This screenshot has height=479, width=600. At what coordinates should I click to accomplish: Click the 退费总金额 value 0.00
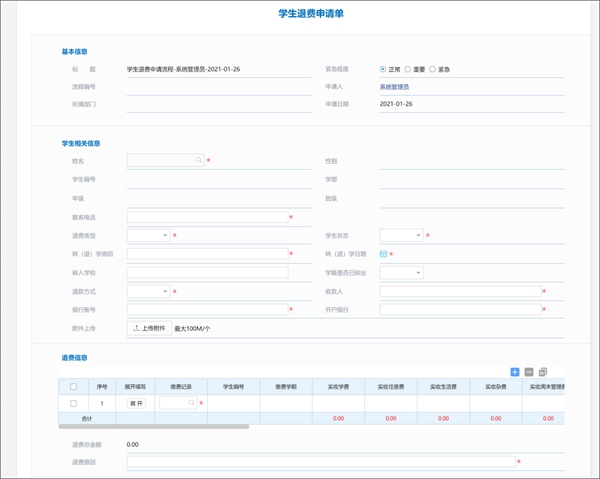pos(133,445)
